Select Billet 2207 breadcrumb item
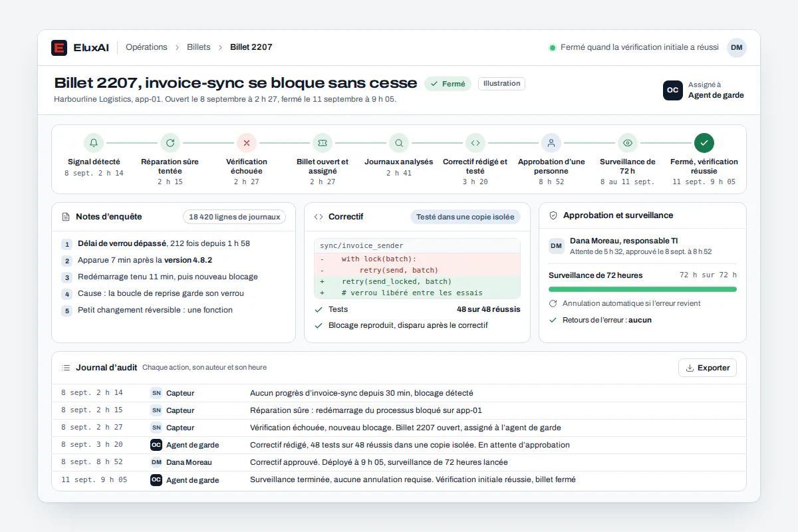Image resolution: width=798 pixels, height=532 pixels. (x=251, y=47)
